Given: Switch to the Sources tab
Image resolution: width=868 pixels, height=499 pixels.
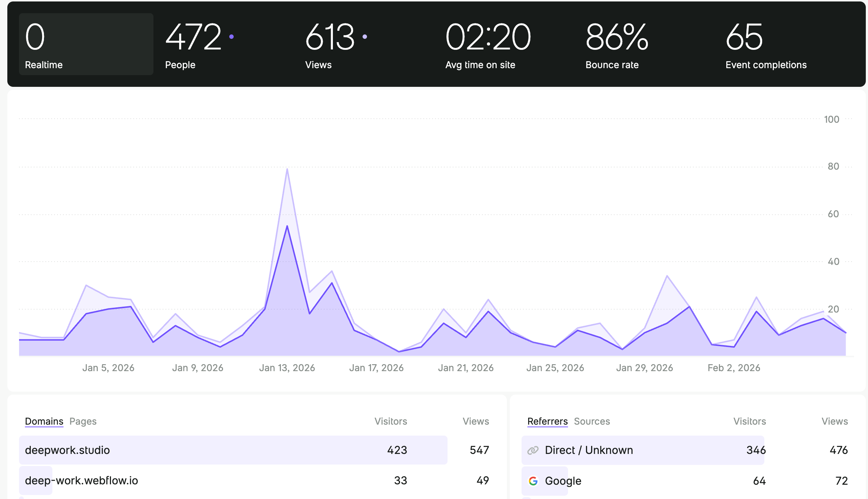Looking at the screenshot, I should coord(592,421).
